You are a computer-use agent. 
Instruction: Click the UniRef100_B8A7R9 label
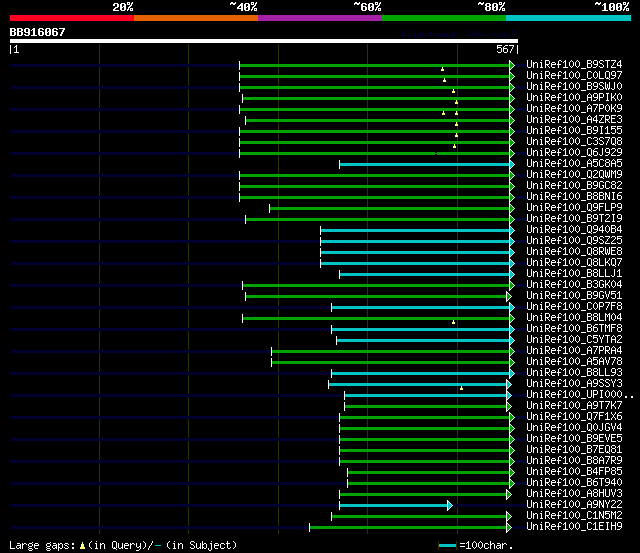[574, 461]
